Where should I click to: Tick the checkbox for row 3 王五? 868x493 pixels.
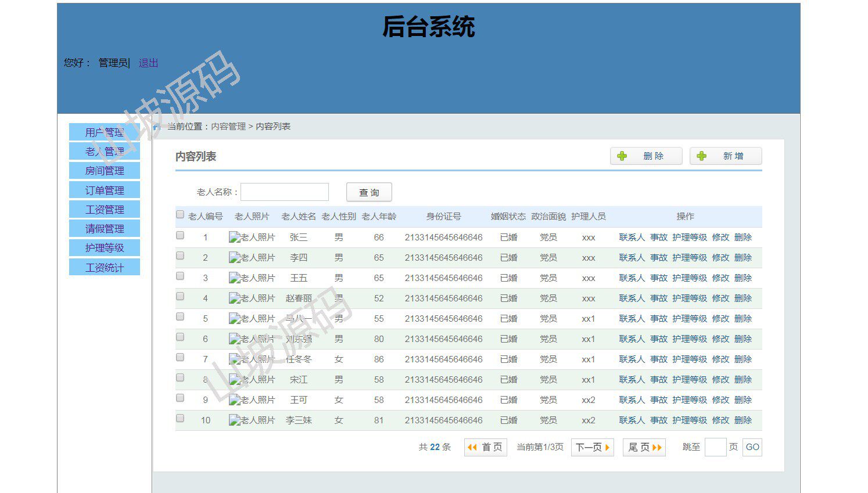click(x=180, y=276)
